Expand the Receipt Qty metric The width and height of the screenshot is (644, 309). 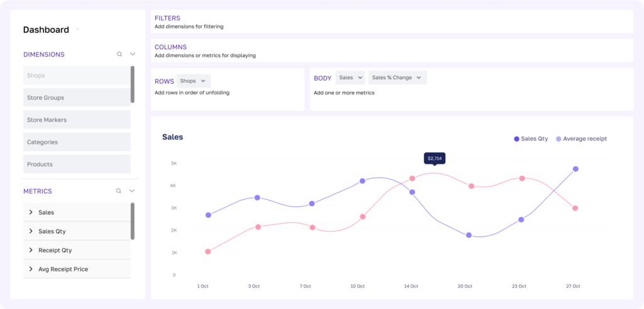(x=31, y=250)
